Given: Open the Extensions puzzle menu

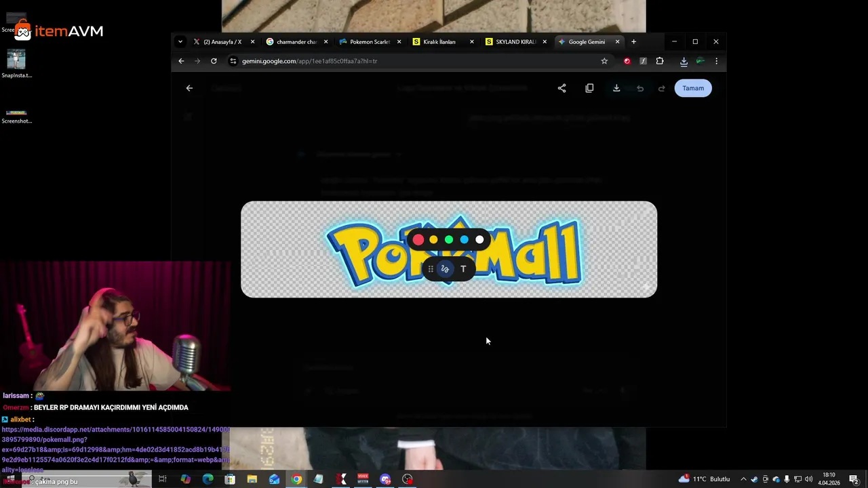Looking at the screenshot, I should [660, 61].
